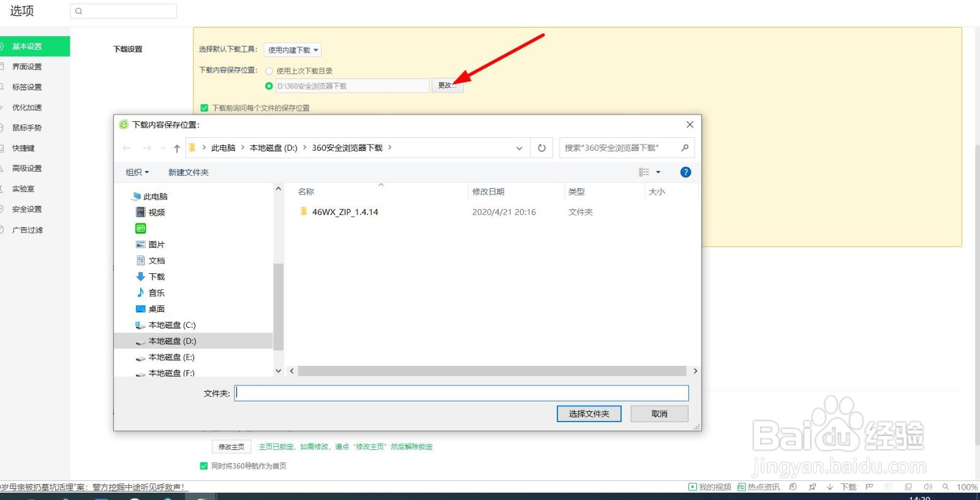The width and height of the screenshot is (980, 500).
Task: Refresh the folder view
Action: click(541, 148)
